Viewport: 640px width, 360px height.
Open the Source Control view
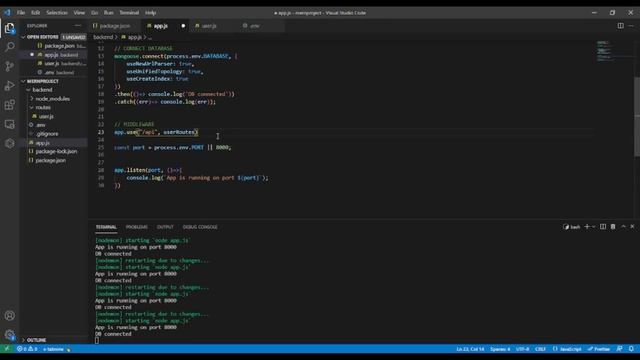click(x=9, y=66)
